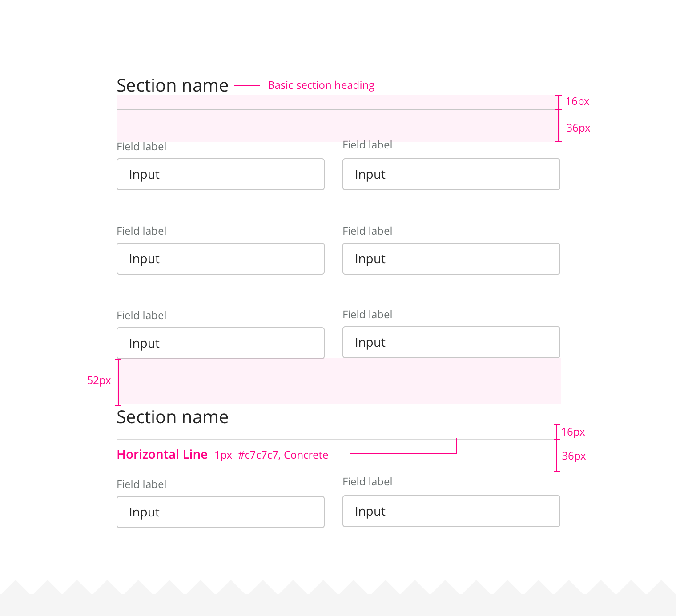
Task: Click the top section's first-row left Input field
Action: click(220, 174)
